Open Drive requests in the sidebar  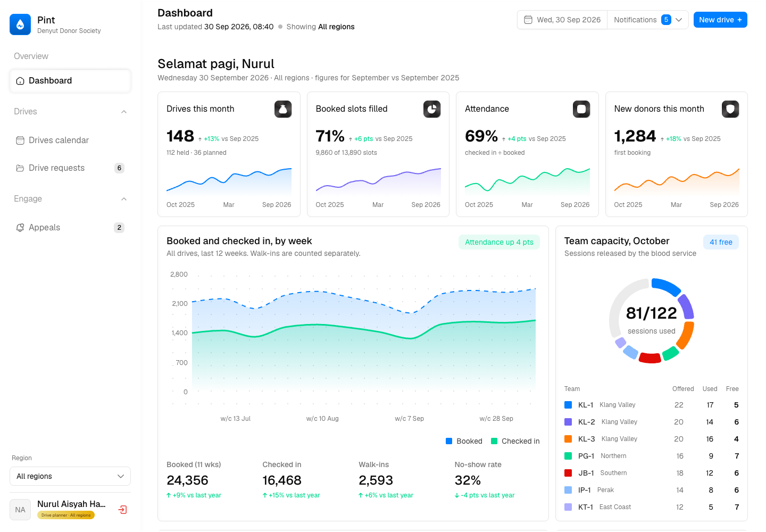pyautogui.click(x=70, y=168)
